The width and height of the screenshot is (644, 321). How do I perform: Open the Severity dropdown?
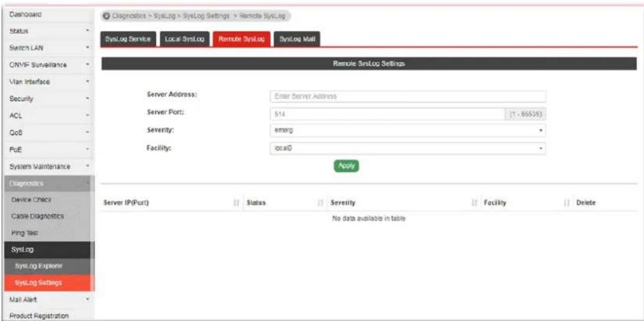pyautogui.click(x=408, y=130)
